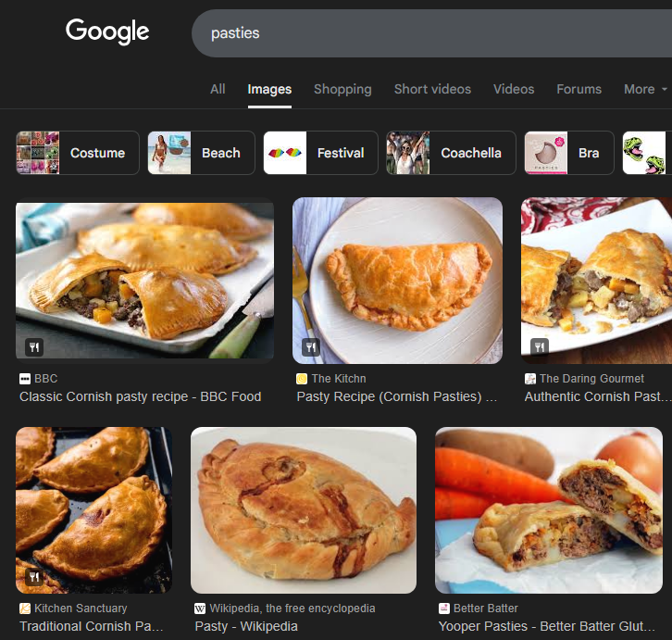Click the Wikipedia favicon
The width and height of the screenshot is (672, 640).
tap(200, 609)
